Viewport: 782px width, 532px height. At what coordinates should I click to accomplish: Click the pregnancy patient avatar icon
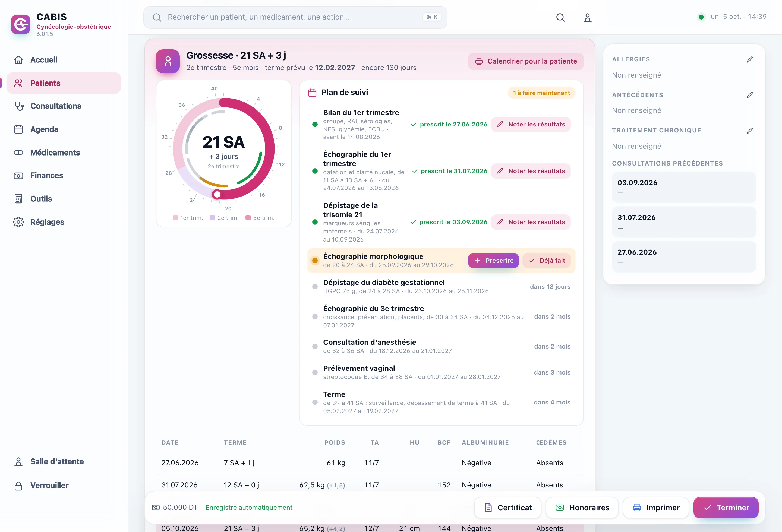click(168, 61)
